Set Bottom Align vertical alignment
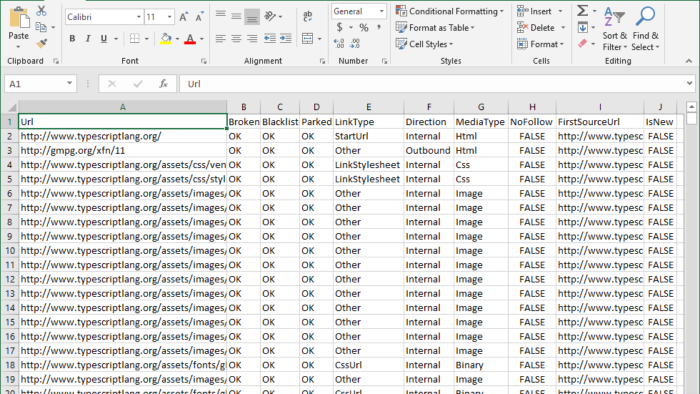 [x=252, y=17]
